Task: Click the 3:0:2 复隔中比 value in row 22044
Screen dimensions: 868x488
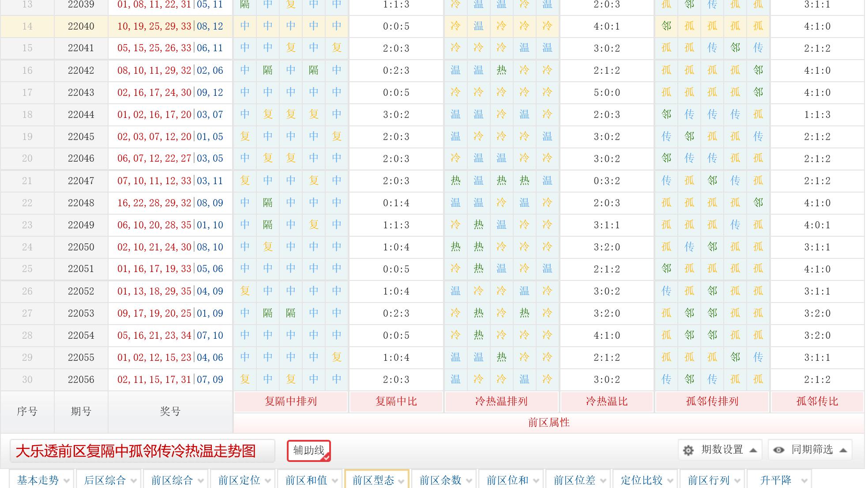Action: (396, 114)
